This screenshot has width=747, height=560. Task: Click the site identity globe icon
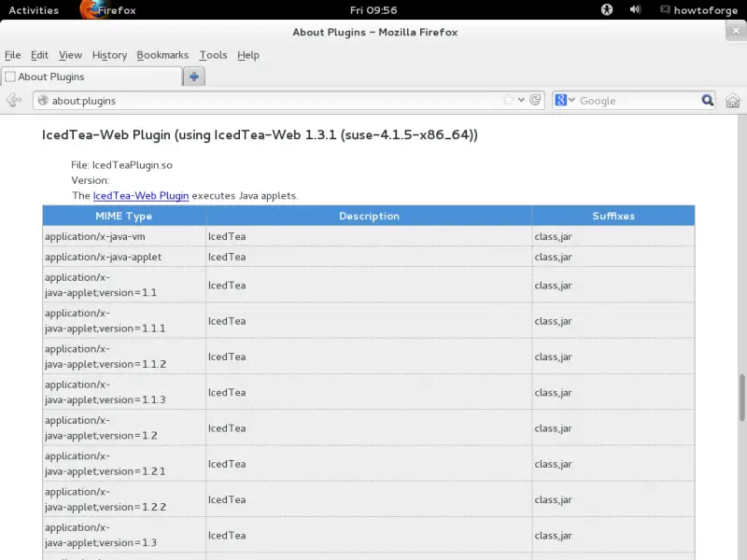[x=43, y=100]
